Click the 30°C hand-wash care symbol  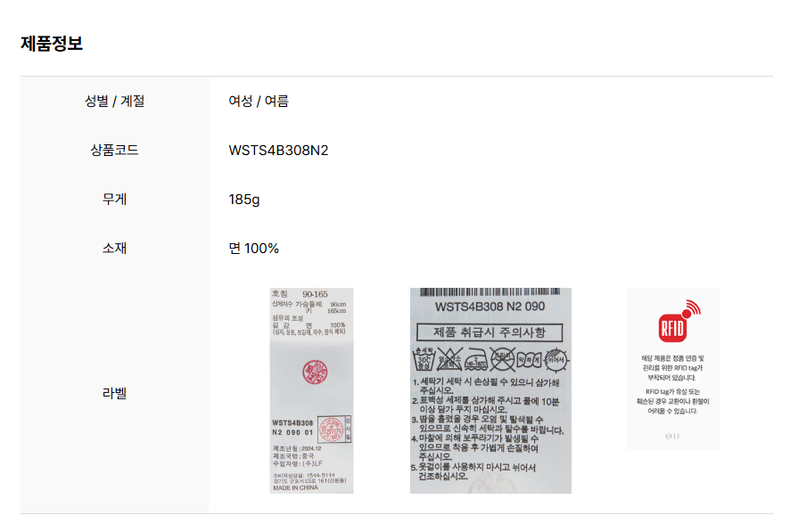pos(424,359)
